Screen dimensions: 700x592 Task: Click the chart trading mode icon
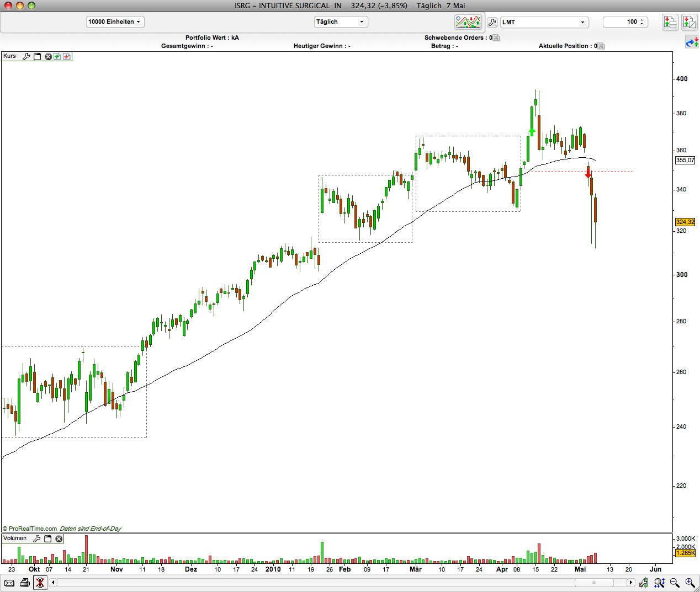coord(468,22)
